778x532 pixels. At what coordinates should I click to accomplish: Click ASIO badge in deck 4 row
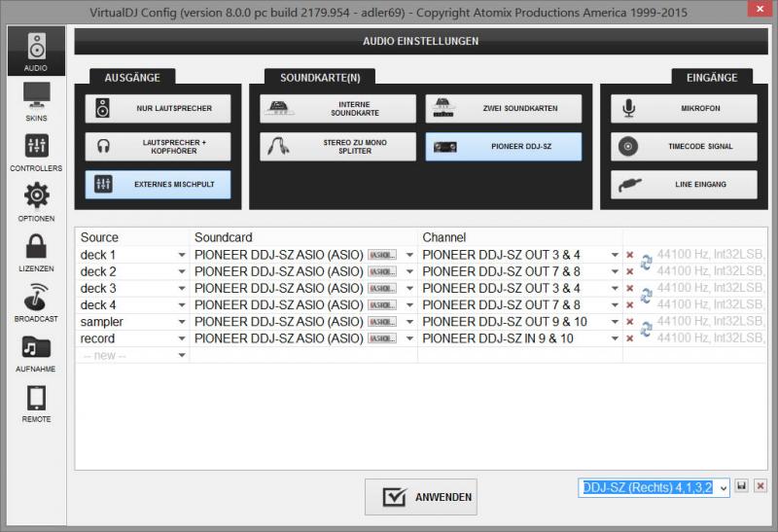382,305
